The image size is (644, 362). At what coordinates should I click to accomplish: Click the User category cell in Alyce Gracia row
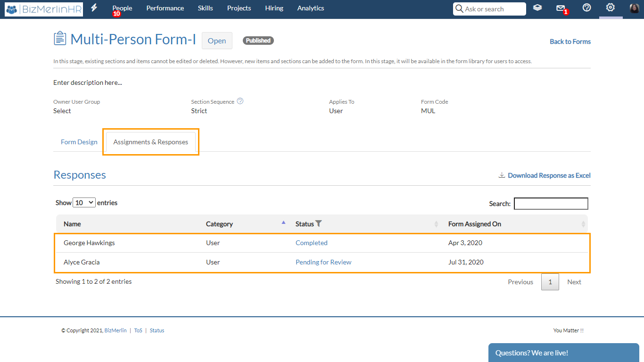[213, 262]
